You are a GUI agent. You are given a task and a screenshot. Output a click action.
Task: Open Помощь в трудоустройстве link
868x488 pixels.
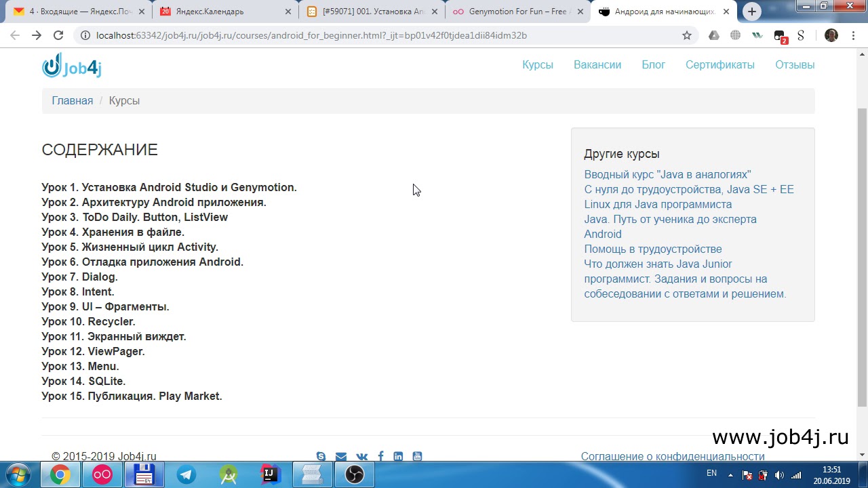click(x=653, y=249)
